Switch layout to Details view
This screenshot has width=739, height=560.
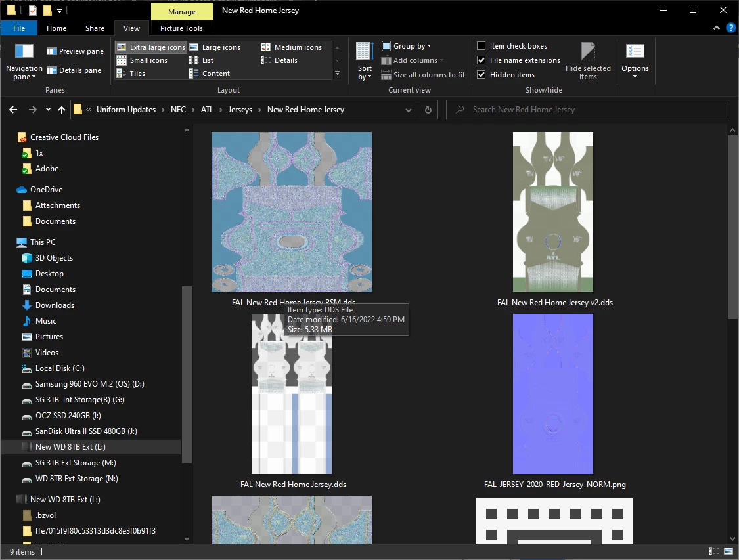(x=279, y=60)
